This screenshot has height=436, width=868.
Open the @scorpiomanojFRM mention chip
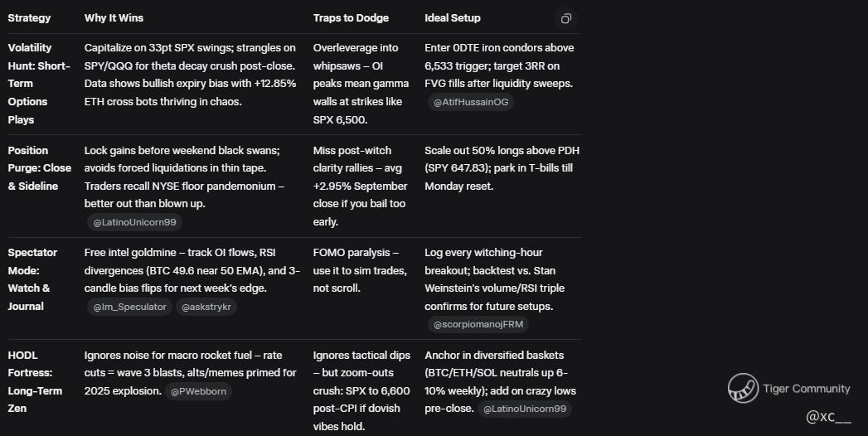coord(478,324)
